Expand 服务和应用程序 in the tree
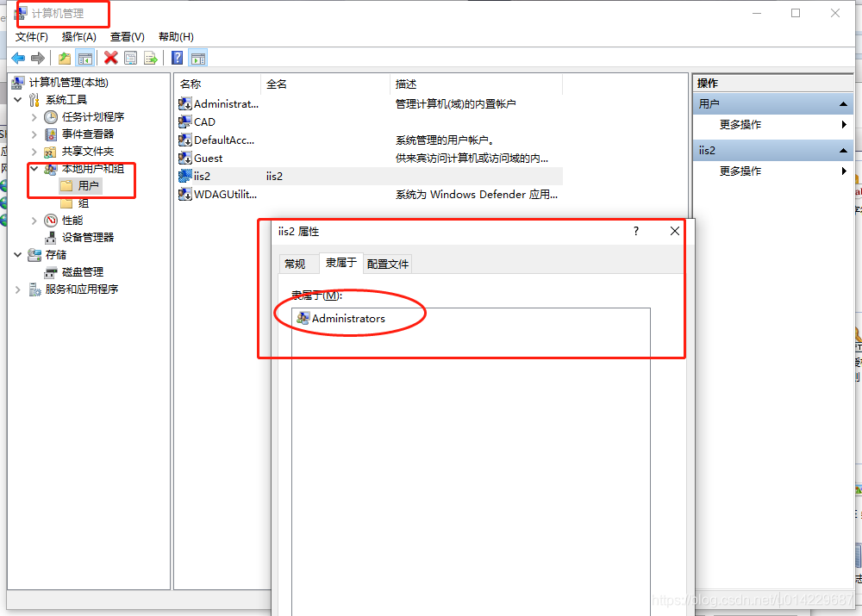This screenshot has width=862, height=616. coord(17,289)
